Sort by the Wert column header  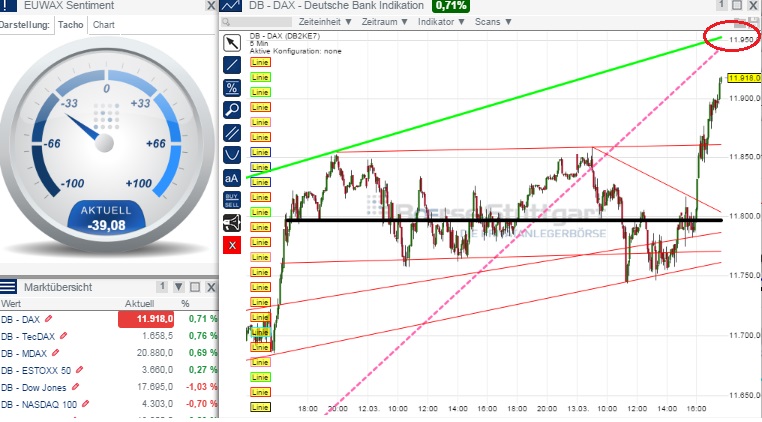[x=11, y=303]
